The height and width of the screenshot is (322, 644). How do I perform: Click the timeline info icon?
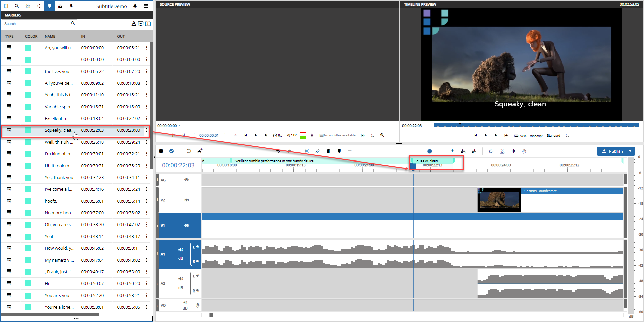click(x=161, y=151)
